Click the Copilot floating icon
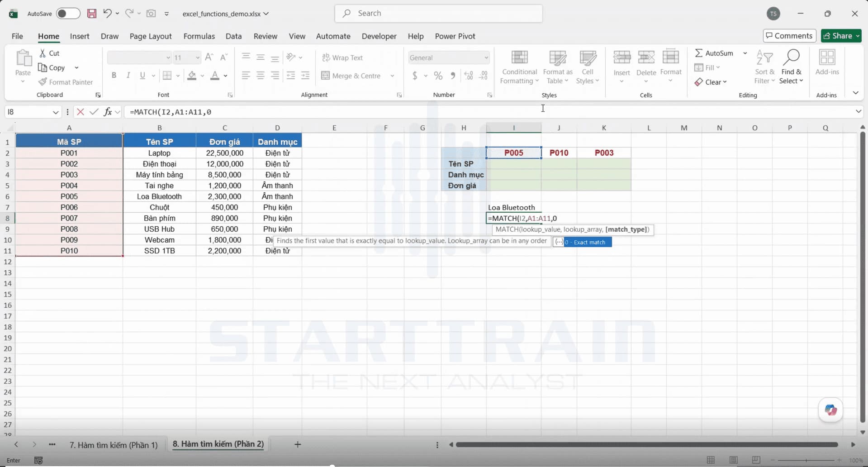Screen dimensions: 868x467 [830, 410]
